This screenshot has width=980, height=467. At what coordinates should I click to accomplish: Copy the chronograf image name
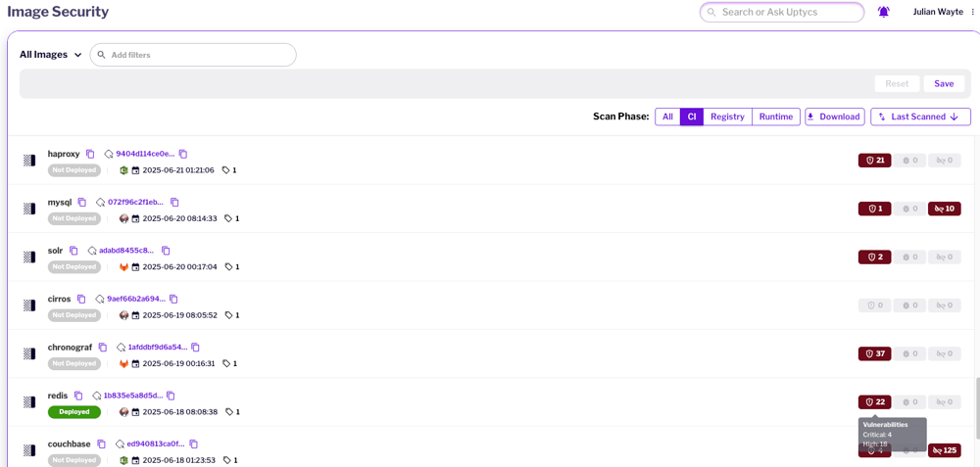point(103,348)
